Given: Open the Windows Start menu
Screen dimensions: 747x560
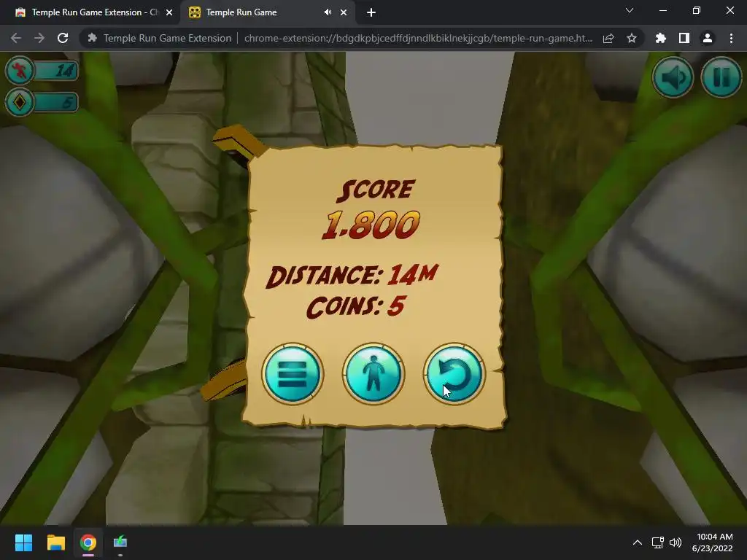Looking at the screenshot, I should pyautogui.click(x=23, y=542).
